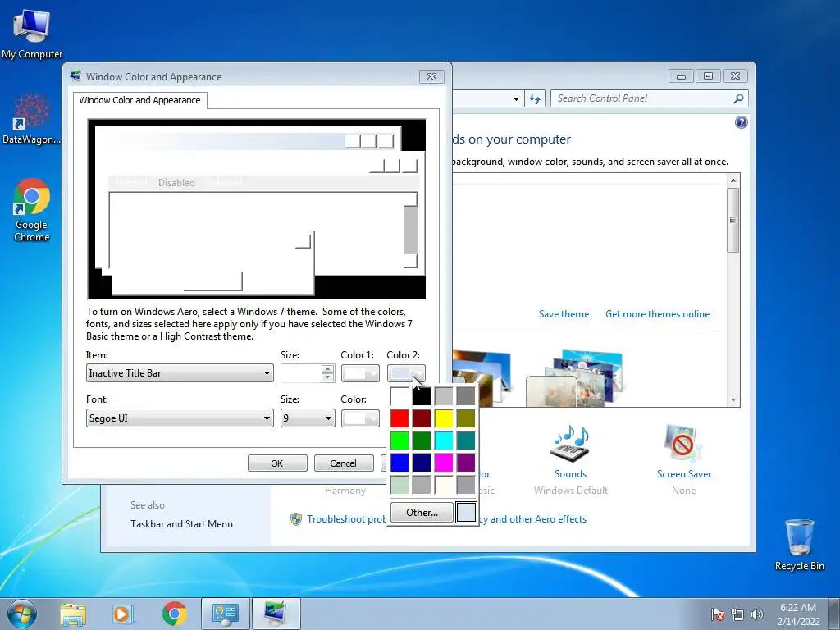This screenshot has width=840, height=630.
Task: Increase item Size with the up spinner
Action: (328, 368)
